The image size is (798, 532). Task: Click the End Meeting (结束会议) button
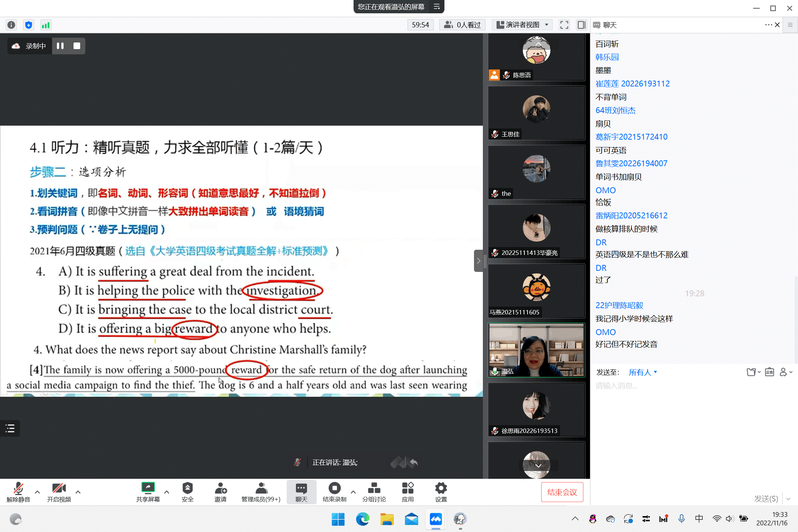pyautogui.click(x=562, y=492)
